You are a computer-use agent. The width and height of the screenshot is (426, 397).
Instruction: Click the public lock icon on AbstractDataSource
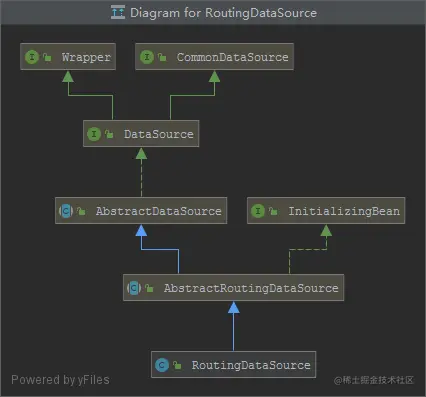(81, 211)
